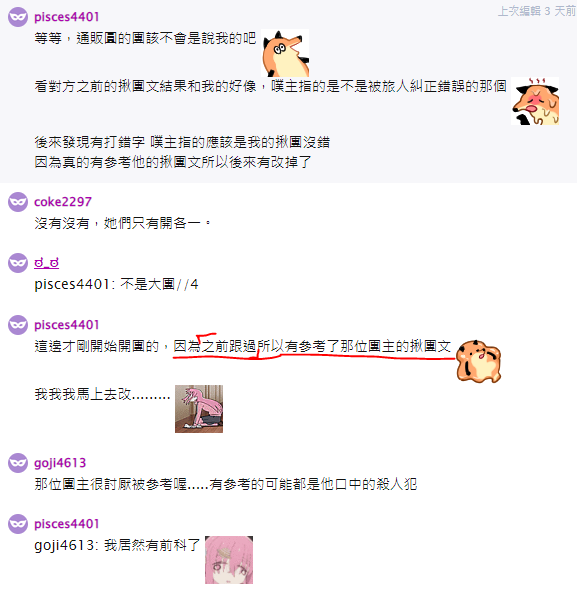
Task: Click the sweating fox sticker with red face
Action: coord(535,101)
